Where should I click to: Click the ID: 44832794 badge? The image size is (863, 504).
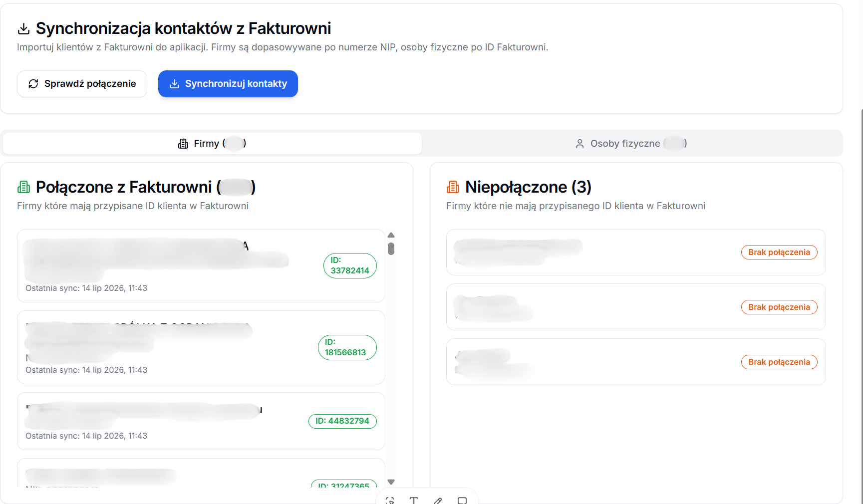click(342, 421)
